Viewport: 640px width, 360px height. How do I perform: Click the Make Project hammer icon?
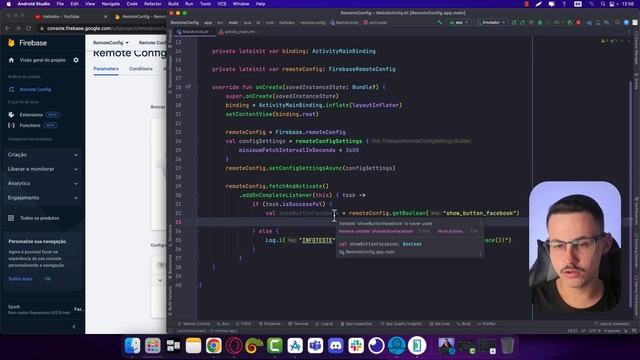[x=440, y=22]
